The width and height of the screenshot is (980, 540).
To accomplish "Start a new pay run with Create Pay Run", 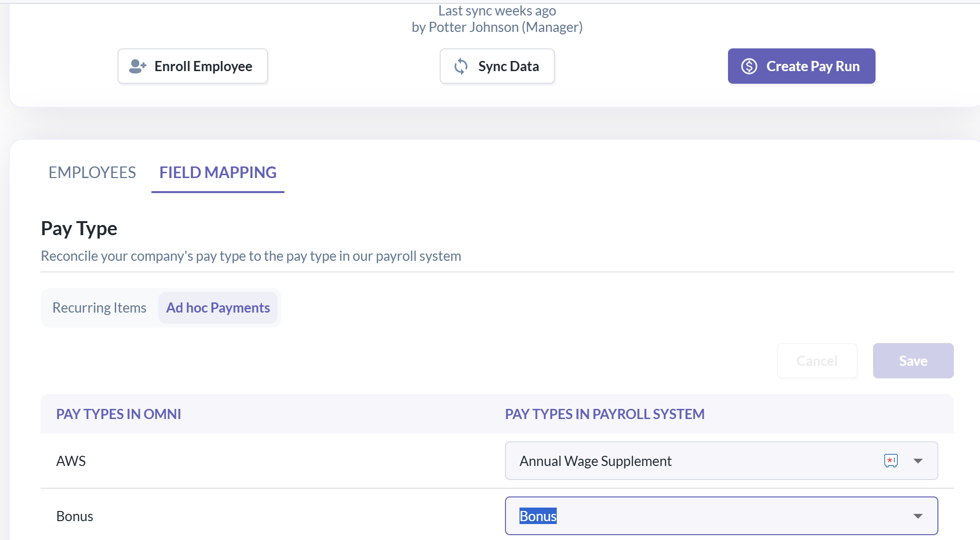I will tap(801, 66).
